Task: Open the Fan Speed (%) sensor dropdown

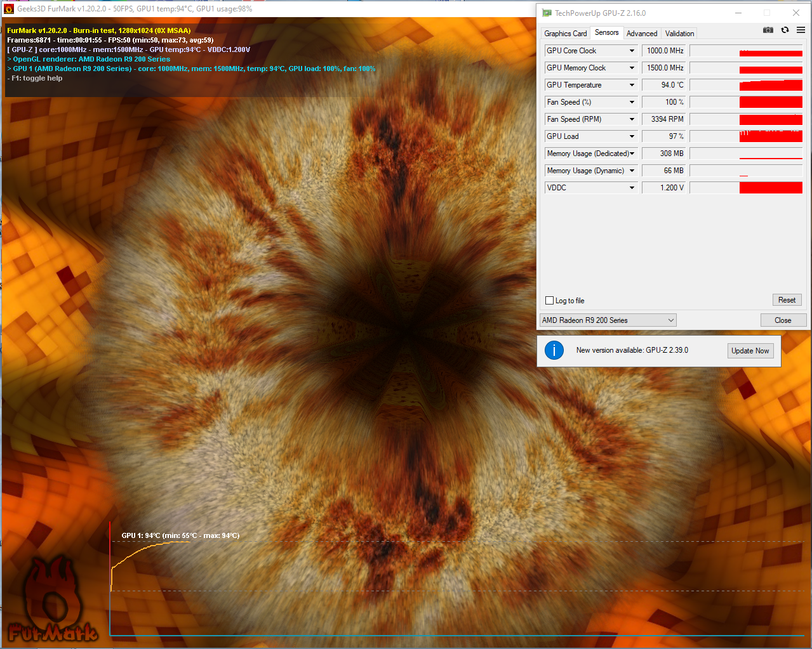Action: click(632, 102)
